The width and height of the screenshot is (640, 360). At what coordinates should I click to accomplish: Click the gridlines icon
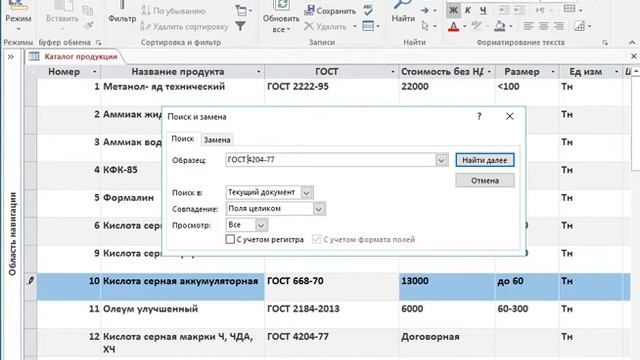[570, 9]
